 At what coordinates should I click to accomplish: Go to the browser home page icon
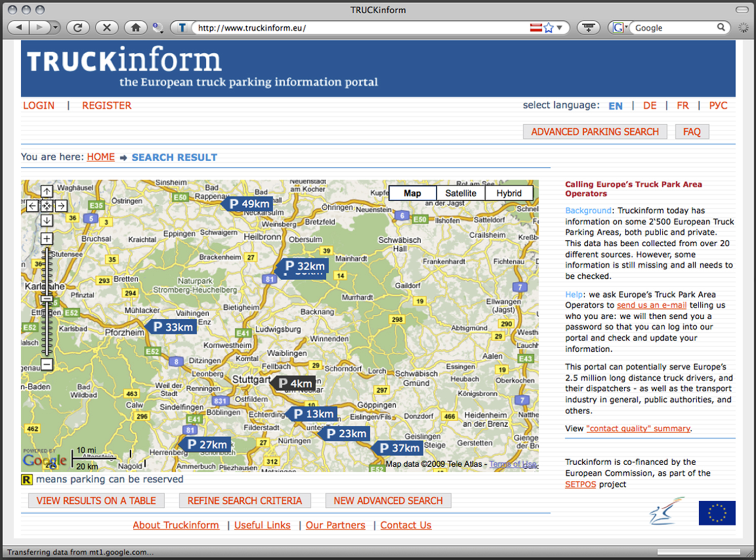pos(135,28)
